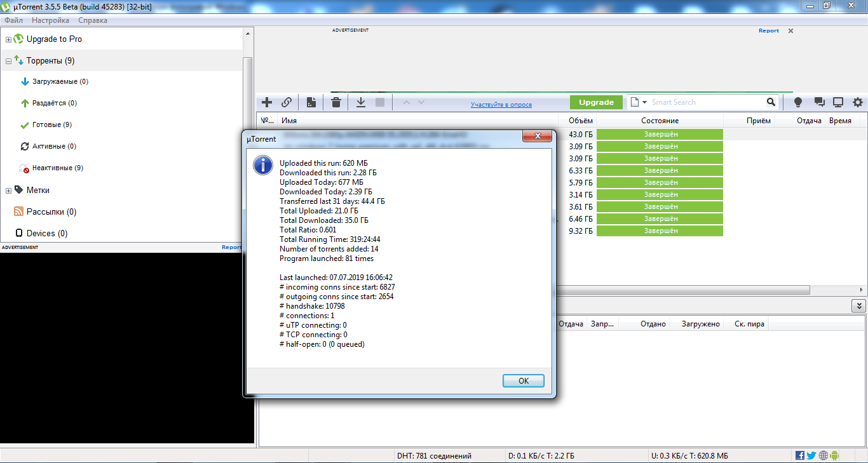Select Готовые (9) category
Screen dimensions: 868x463
pyautogui.click(x=52, y=125)
